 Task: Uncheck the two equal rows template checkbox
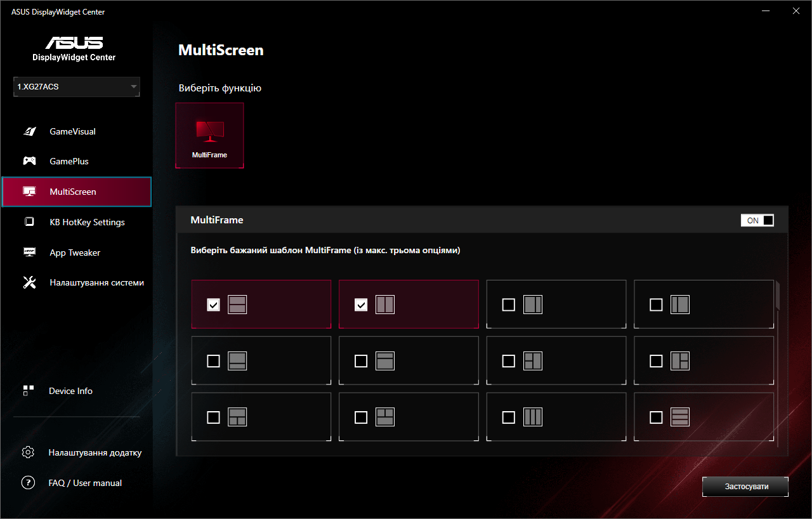click(x=214, y=305)
